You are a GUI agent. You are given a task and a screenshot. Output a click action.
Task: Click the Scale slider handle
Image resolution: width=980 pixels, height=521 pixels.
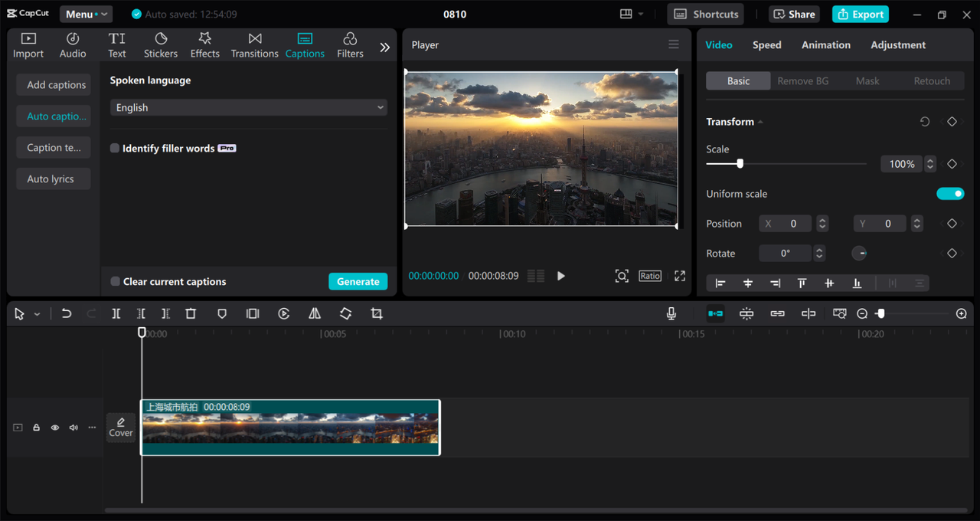click(x=740, y=164)
